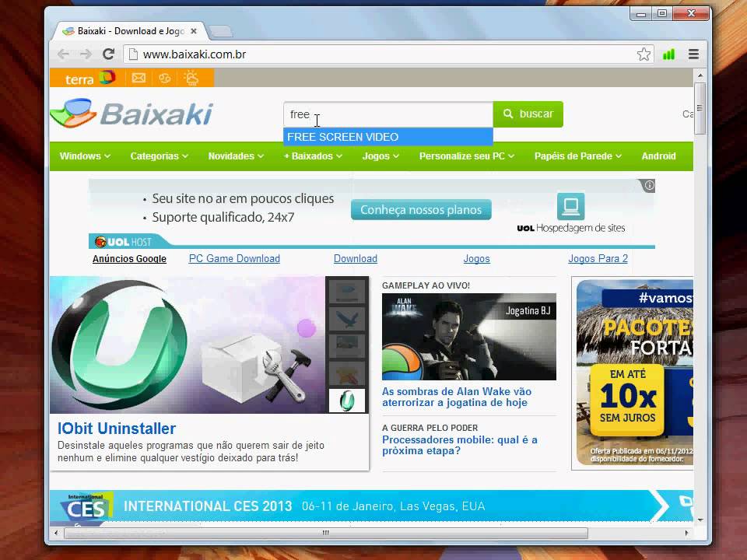The height and width of the screenshot is (560, 747).
Task: Click into the search field with 'free'
Action: tap(388, 114)
